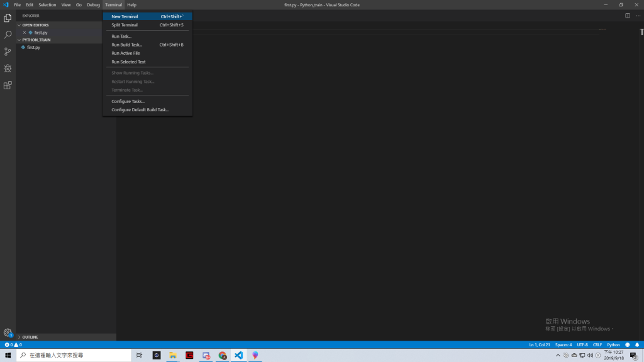The height and width of the screenshot is (362, 644).
Task: Select Run Task... menu entry
Action: (147, 36)
